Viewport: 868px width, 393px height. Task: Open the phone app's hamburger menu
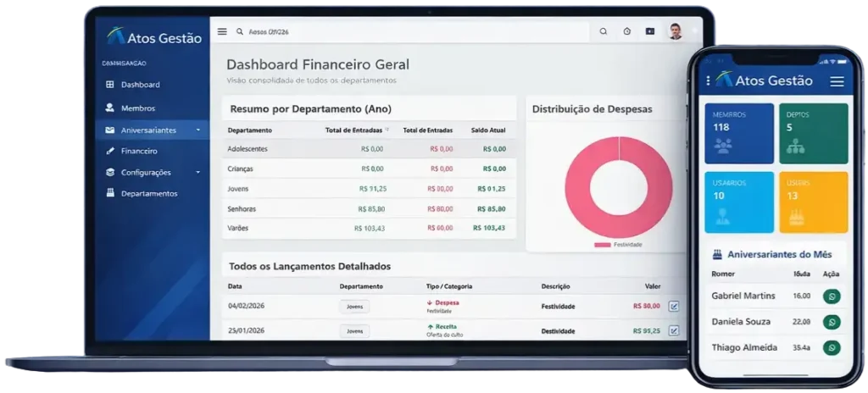pos(837,81)
